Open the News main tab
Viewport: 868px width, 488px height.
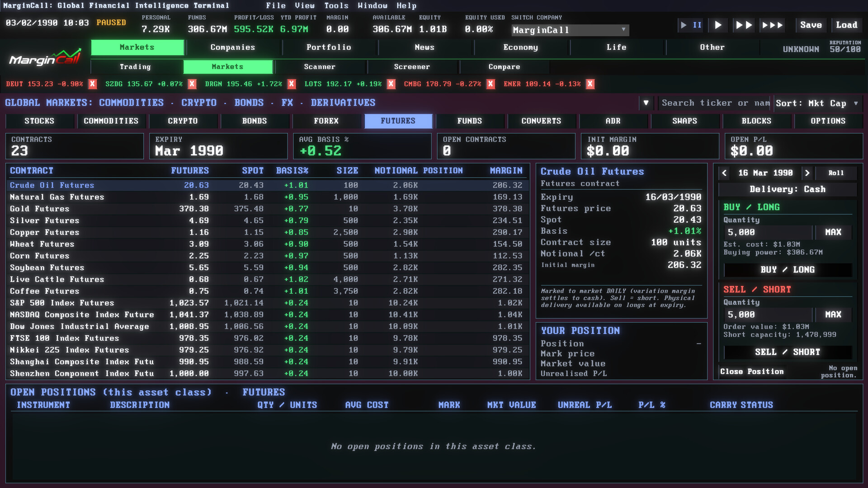(425, 47)
